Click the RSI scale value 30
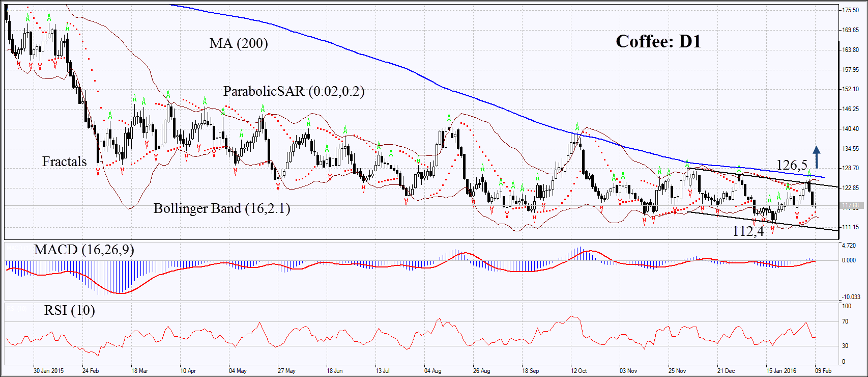 845,346
